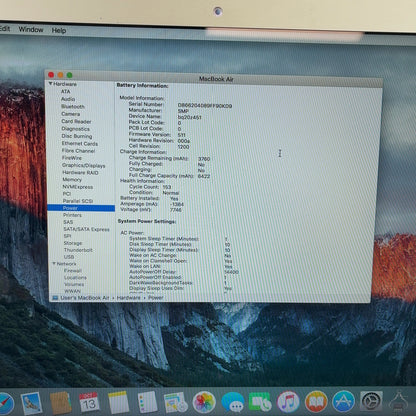Select FireWire in the sidebar

tap(72, 158)
